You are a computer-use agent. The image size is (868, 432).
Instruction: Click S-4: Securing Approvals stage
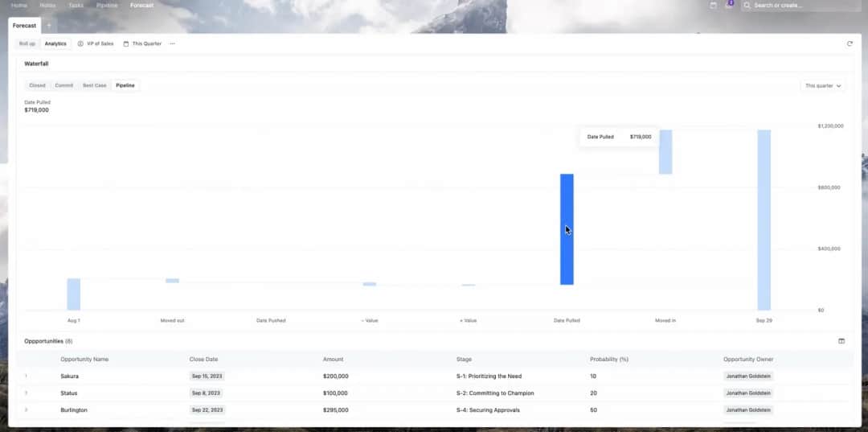click(488, 410)
